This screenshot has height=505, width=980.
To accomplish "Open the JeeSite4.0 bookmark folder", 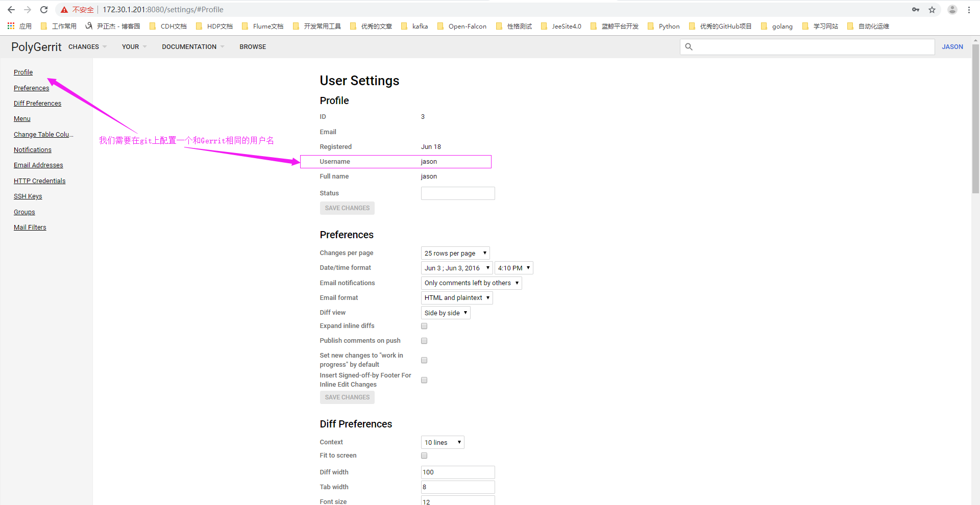I will (x=561, y=26).
